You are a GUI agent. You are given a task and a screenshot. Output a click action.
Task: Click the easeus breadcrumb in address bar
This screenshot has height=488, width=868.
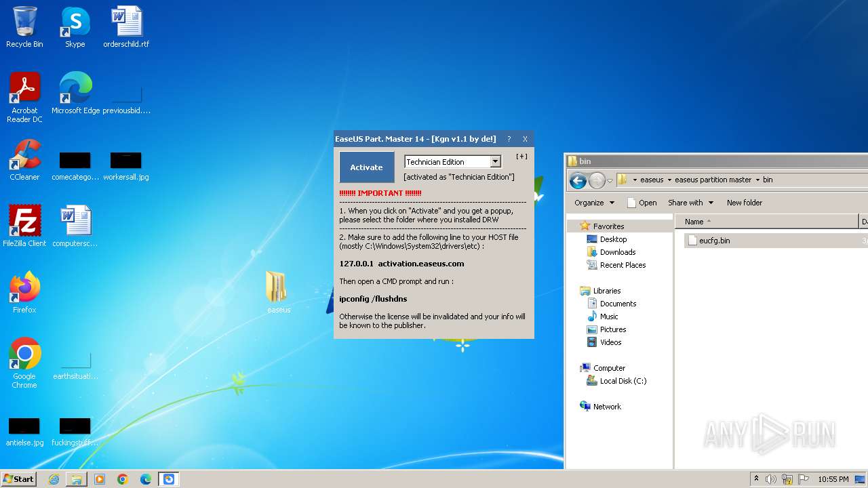point(652,180)
